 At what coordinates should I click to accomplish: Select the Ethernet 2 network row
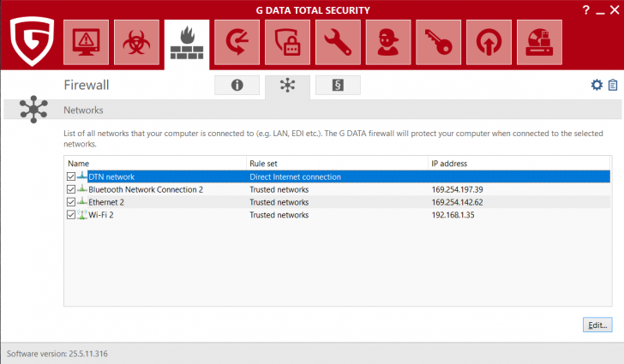[337, 202]
